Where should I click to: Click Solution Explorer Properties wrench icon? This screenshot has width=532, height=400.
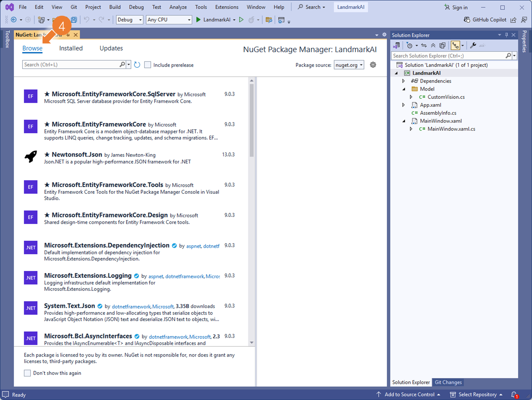click(x=473, y=45)
